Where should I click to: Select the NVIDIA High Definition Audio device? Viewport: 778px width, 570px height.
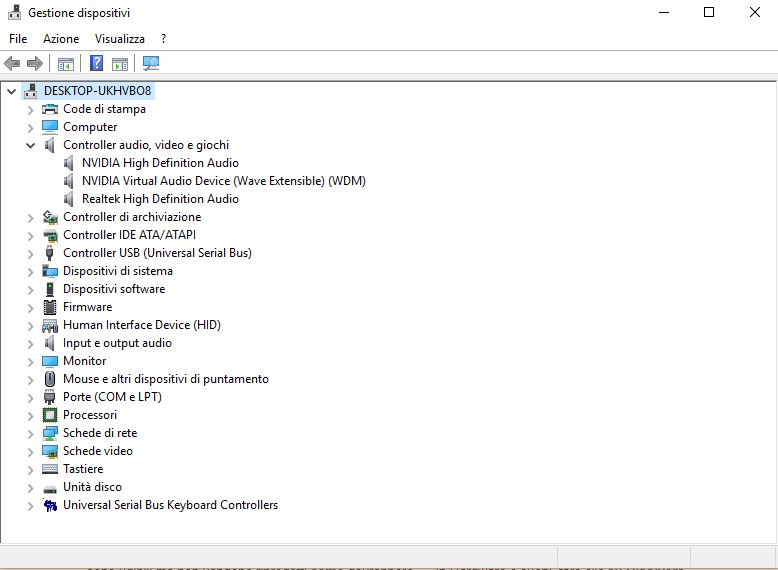160,163
